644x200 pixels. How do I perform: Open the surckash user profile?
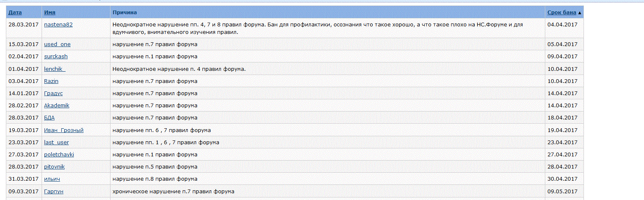(x=56, y=56)
